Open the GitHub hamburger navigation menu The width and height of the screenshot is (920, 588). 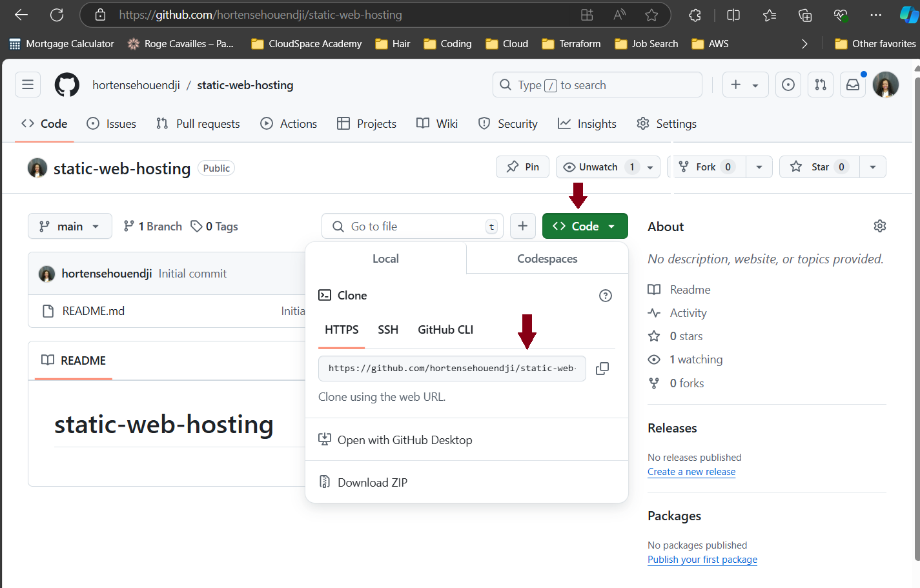pyautogui.click(x=28, y=85)
